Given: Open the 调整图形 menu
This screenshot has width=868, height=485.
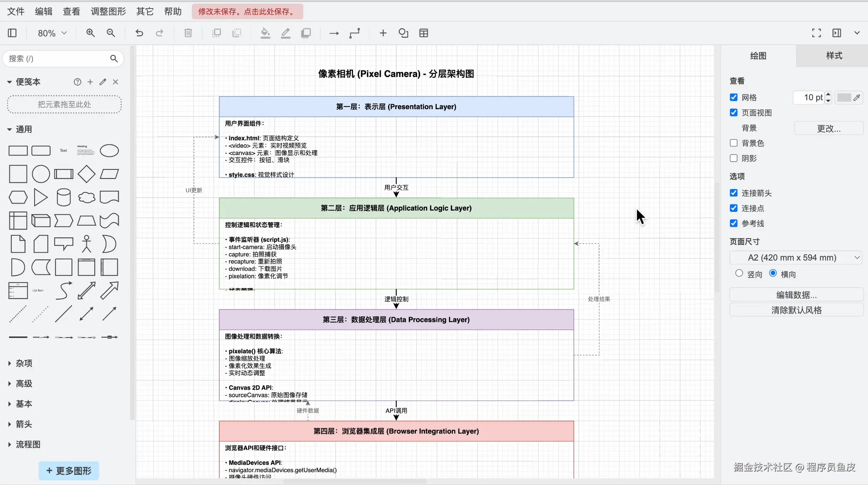Looking at the screenshot, I should tap(108, 11).
